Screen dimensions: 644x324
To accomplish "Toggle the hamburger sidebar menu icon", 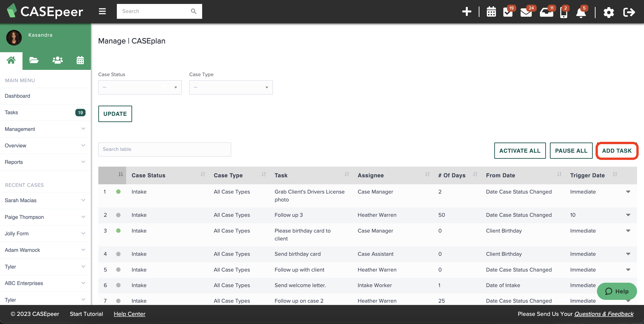I will (x=102, y=11).
